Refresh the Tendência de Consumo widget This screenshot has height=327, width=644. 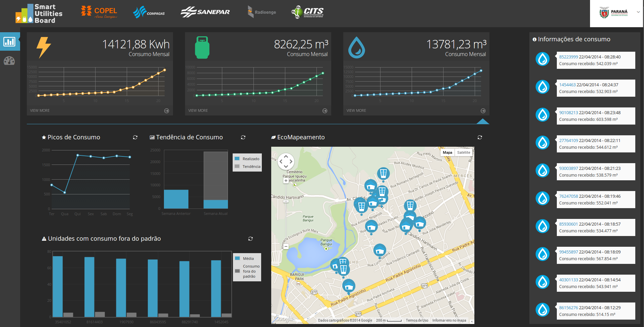tap(243, 137)
